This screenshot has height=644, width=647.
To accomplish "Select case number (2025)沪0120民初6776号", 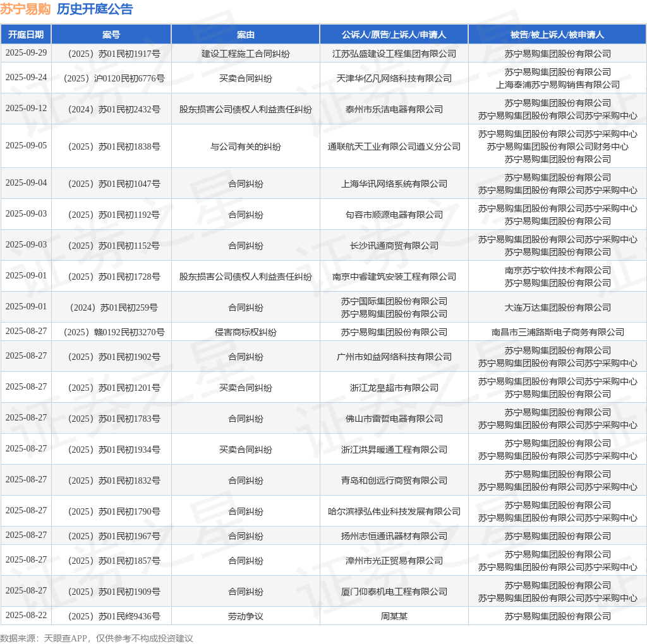I will [x=114, y=78].
